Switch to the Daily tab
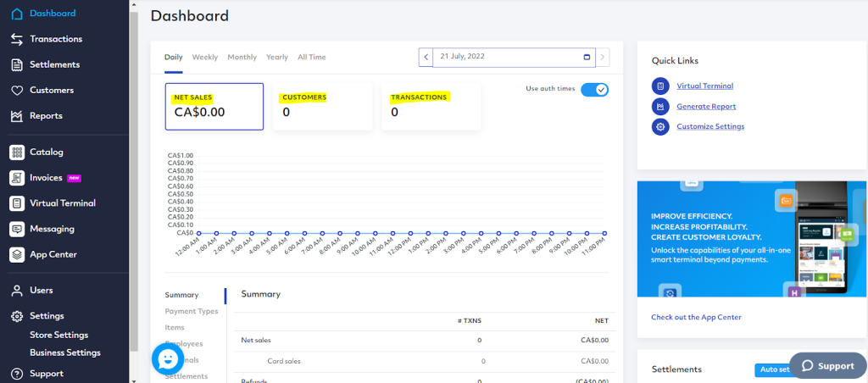 pos(173,57)
